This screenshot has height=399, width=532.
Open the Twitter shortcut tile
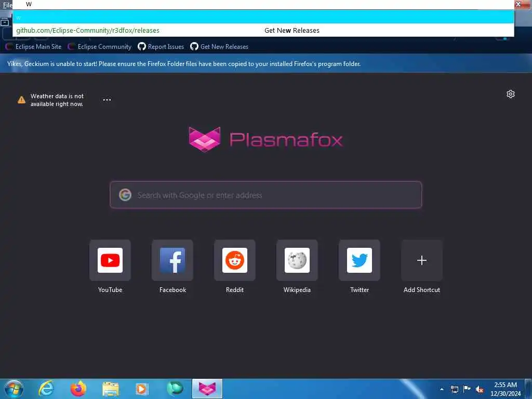[360, 260]
